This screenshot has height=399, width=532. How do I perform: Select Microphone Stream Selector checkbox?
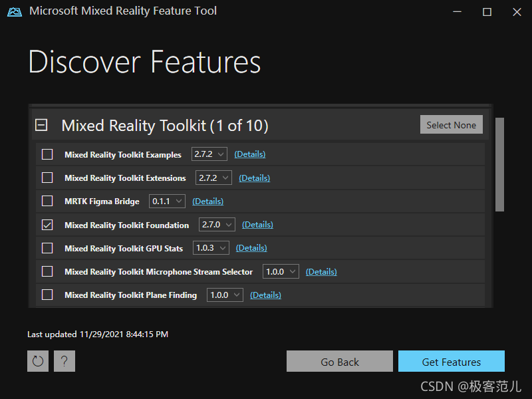coord(47,271)
